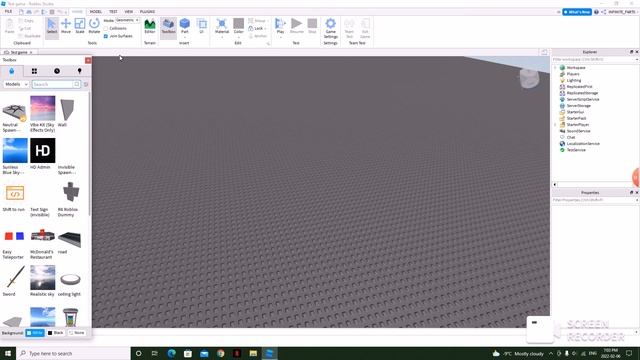Insert the HD Admin model
This screenshot has height=360, width=640.
pos(42,151)
